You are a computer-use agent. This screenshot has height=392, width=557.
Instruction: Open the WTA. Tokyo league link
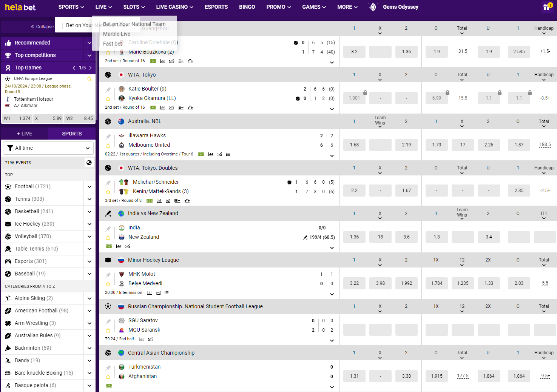pyautogui.click(x=142, y=75)
